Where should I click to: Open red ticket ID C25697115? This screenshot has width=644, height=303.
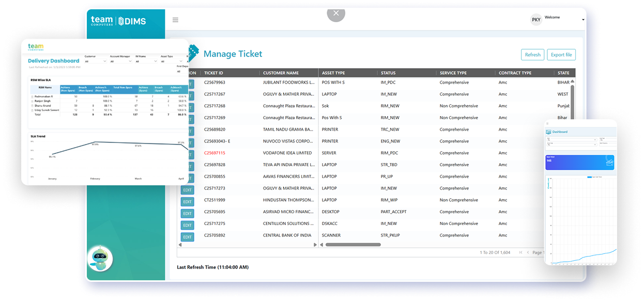[x=214, y=153]
